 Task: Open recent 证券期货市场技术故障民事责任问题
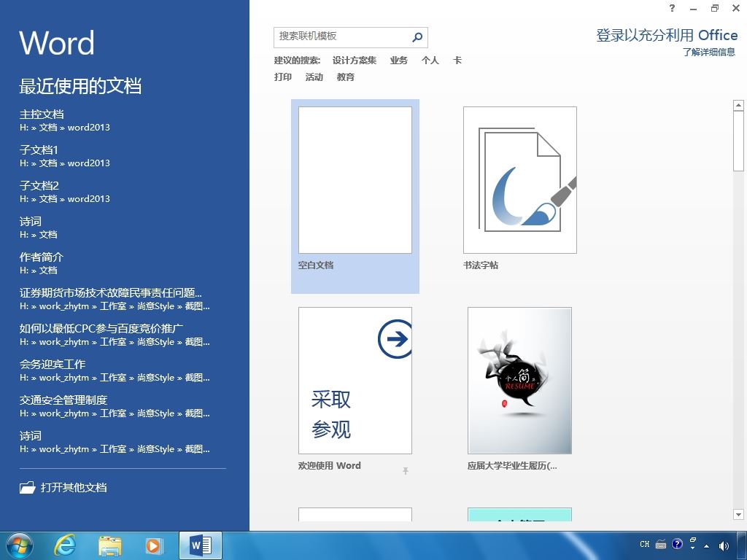(x=113, y=299)
